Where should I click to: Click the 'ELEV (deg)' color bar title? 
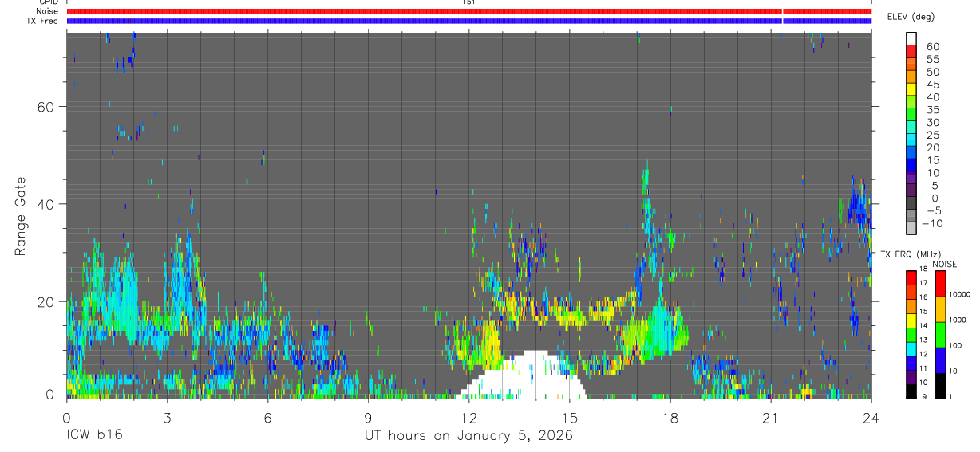tap(911, 17)
